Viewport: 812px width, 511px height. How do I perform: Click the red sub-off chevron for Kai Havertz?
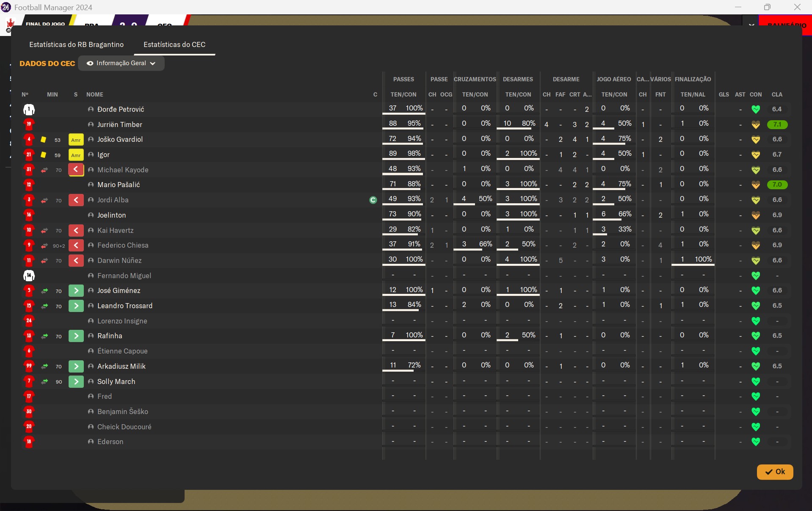click(76, 230)
